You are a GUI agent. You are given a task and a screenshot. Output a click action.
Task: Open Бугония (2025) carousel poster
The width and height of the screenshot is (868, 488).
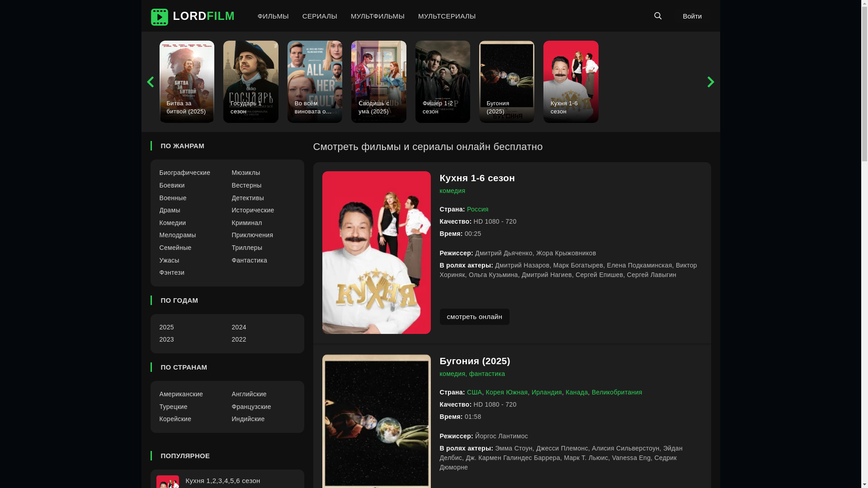(x=507, y=82)
